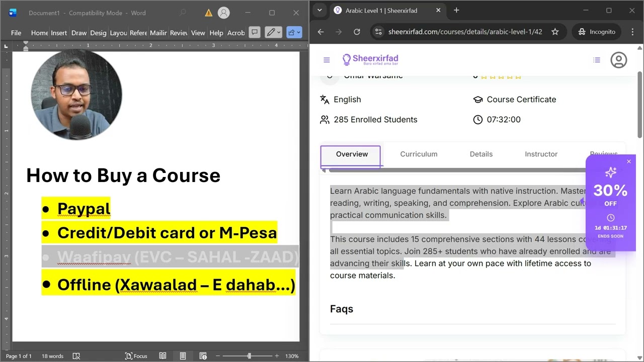The width and height of the screenshot is (644, 362).
Task: Open the Help ribbon tab
Action: pos(216,33)
